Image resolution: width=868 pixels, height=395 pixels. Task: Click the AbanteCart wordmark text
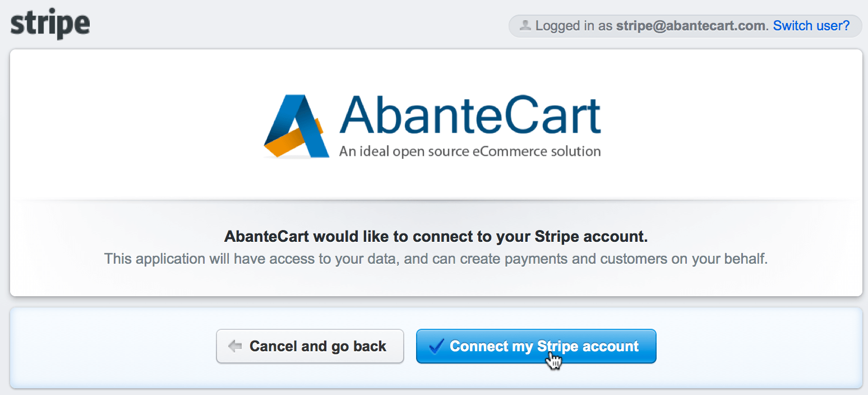pos(470,116)
